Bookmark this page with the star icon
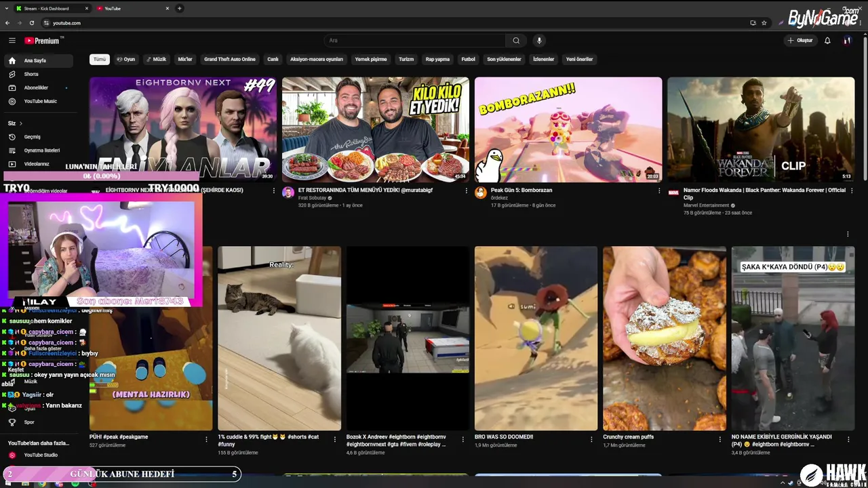This screenshot has height=488, width=868. click(764, 23)
